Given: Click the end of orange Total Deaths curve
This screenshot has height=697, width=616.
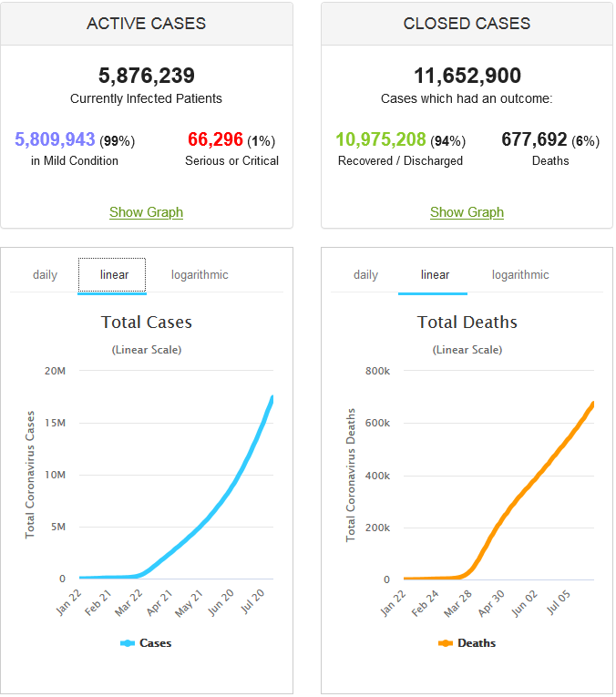Looking at the screenshot, I should pyautogui.click(x=592, y=405).
